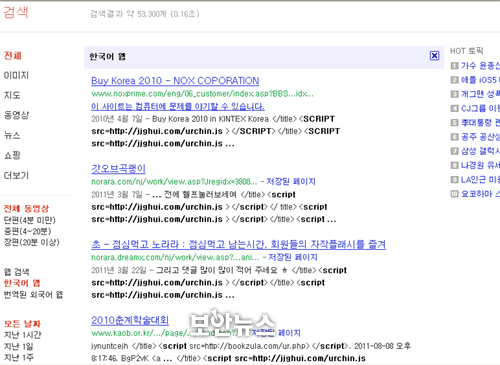Filter videos by 장편(20분 이상)
Image resolution: width=500 pixels, height=365 pixels.
32,242
